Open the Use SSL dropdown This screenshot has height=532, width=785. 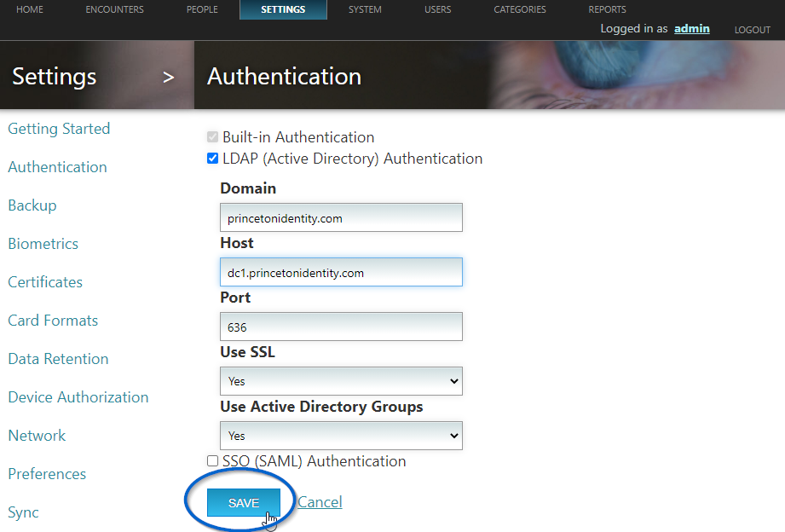(x=341, y=381)
